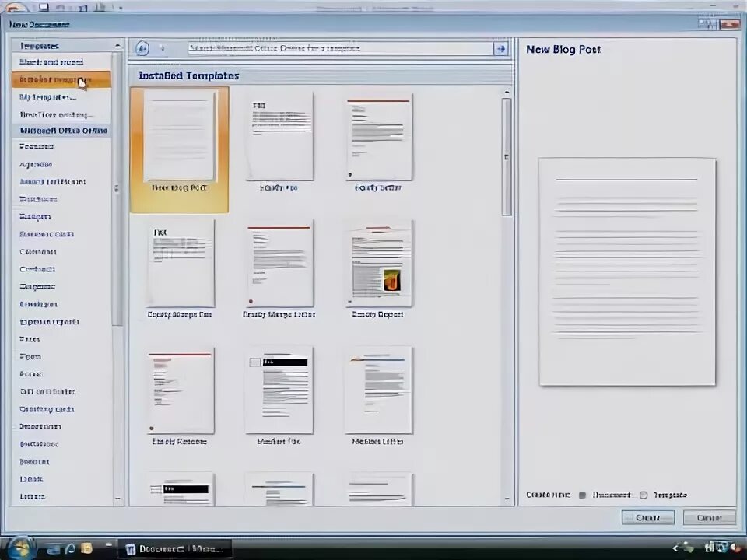The height and width of the screenshot is (560, 747).
Task: Click the Back navigation arrow icon
Action: click(x=142, y=48)
